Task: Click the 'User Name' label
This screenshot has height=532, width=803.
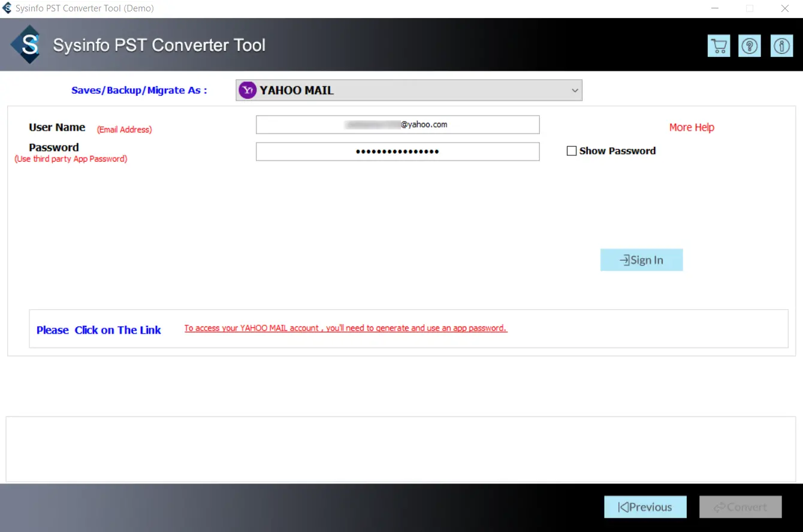Action: tap(57, 128)
